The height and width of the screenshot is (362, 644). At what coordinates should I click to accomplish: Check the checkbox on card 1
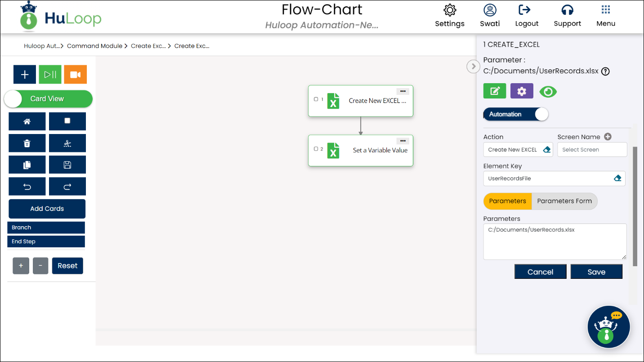click(316, 99)
